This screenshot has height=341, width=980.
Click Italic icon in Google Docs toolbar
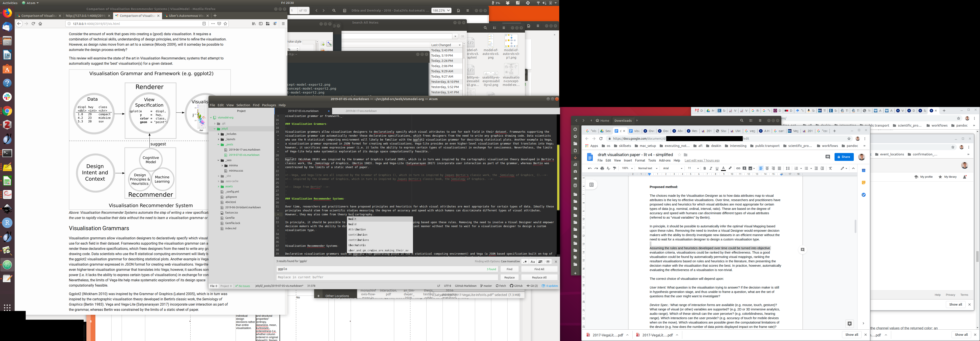pos(711,168)
